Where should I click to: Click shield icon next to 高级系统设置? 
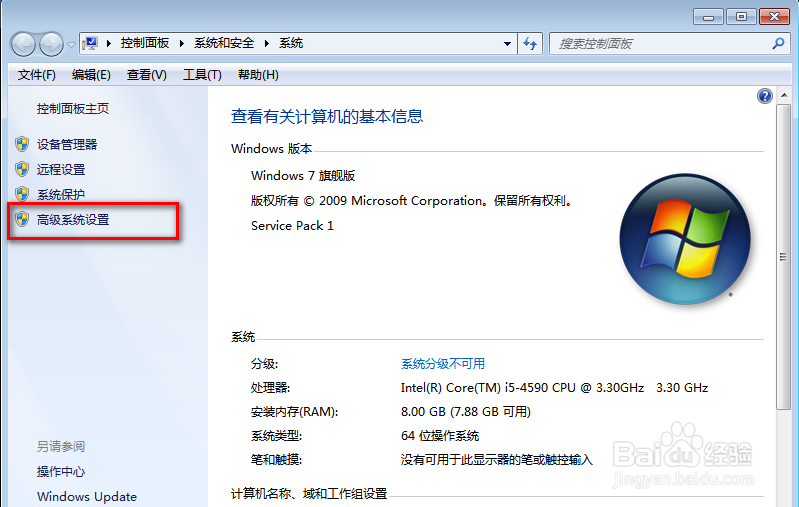22,219
